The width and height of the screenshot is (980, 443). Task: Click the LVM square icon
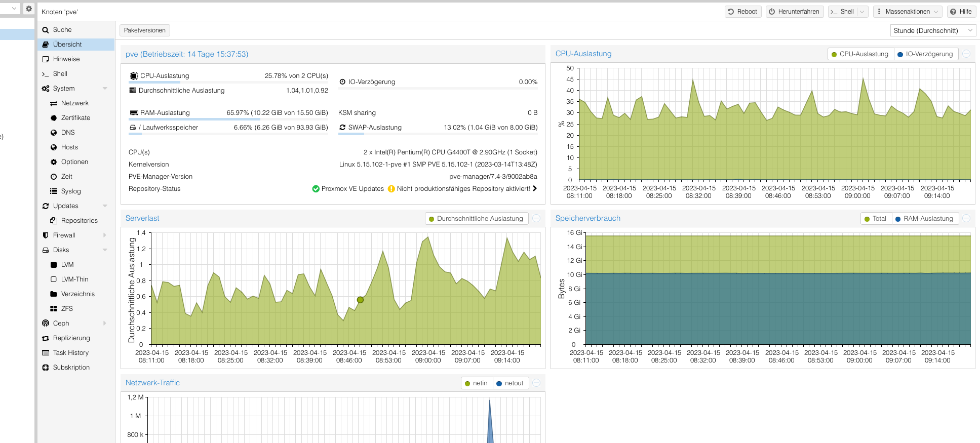click(54, 265)
